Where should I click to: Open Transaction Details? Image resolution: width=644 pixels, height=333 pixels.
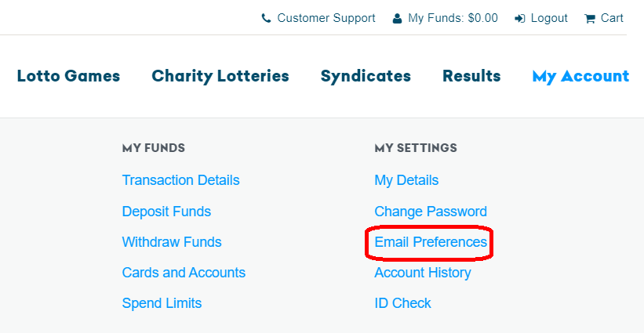tap(180, 180)
